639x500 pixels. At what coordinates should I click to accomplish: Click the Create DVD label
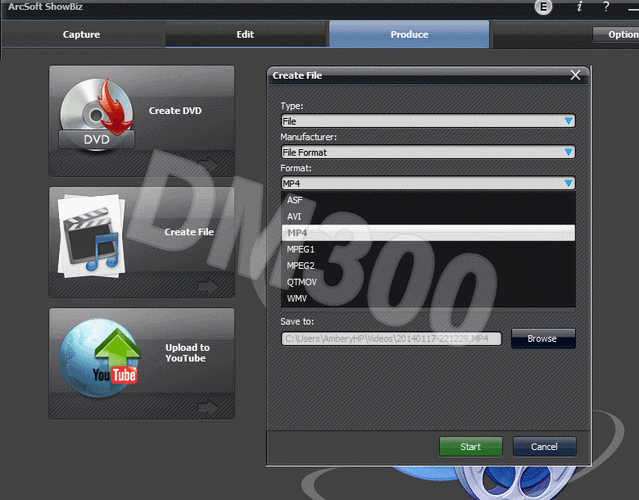coord(175,111)
